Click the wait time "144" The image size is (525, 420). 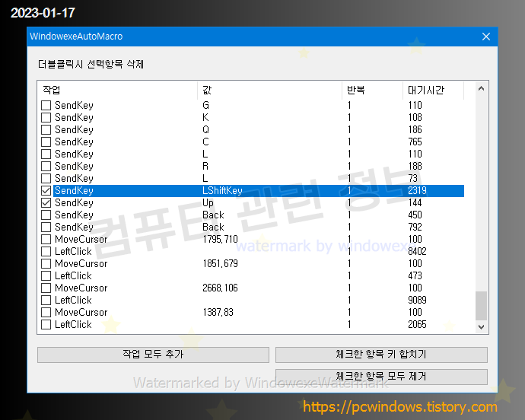415,202
